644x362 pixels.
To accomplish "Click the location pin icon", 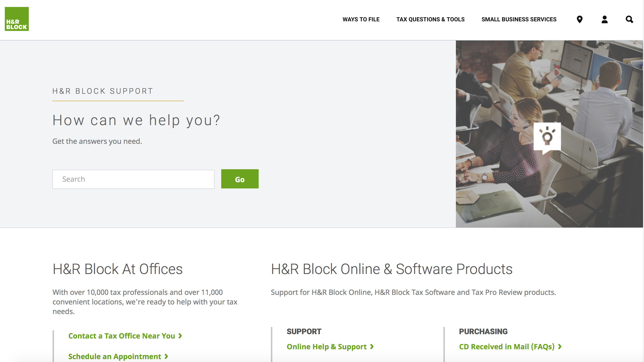I will point(580,19).
